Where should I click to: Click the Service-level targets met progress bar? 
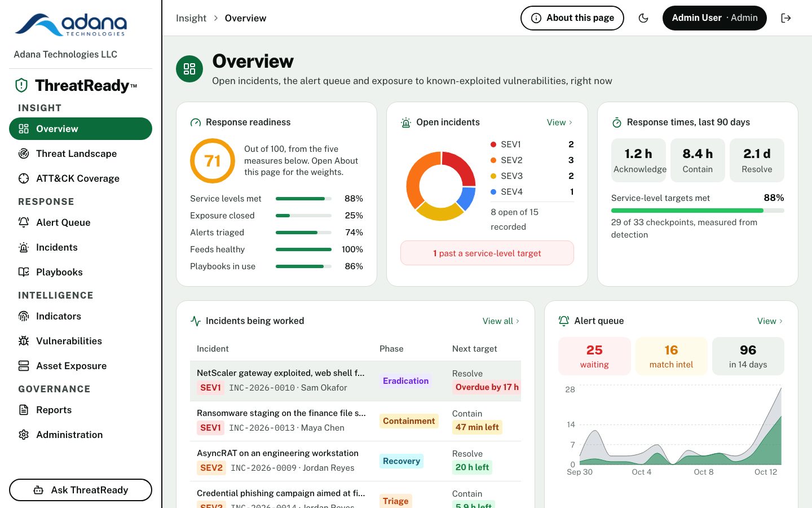[x=698, y=211]
